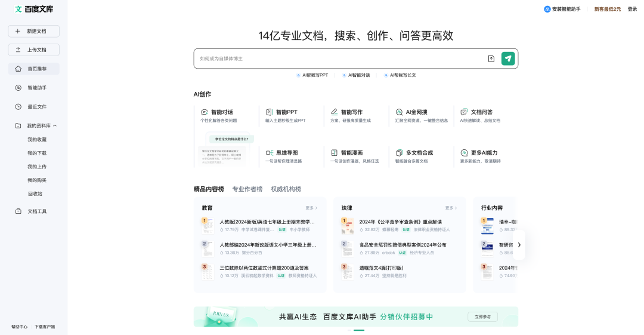This screenshot has height=335, width=644.
Task: Open document 人教部编2024年新改版语文小学三年级上册
Action: click(268, 245)
